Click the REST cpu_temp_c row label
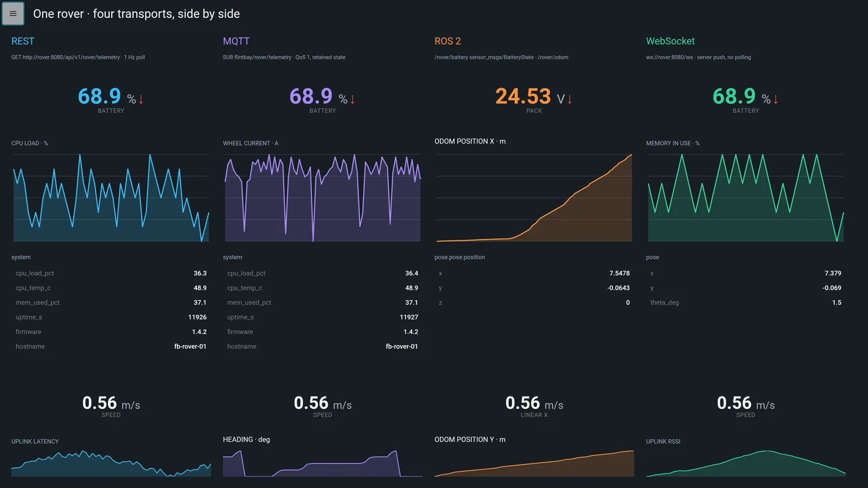Image resolution: width=868 pixels, height=488 pixels. (x=33, y=288)
